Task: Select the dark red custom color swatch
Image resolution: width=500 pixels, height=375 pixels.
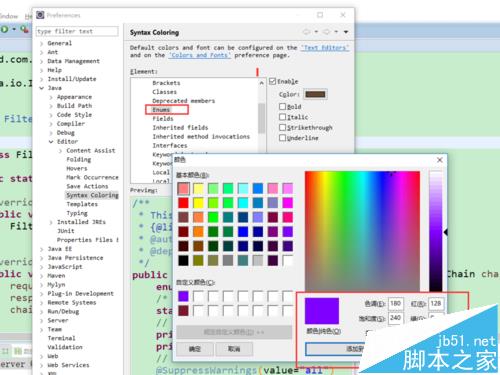Action: (x=183, y=311)
